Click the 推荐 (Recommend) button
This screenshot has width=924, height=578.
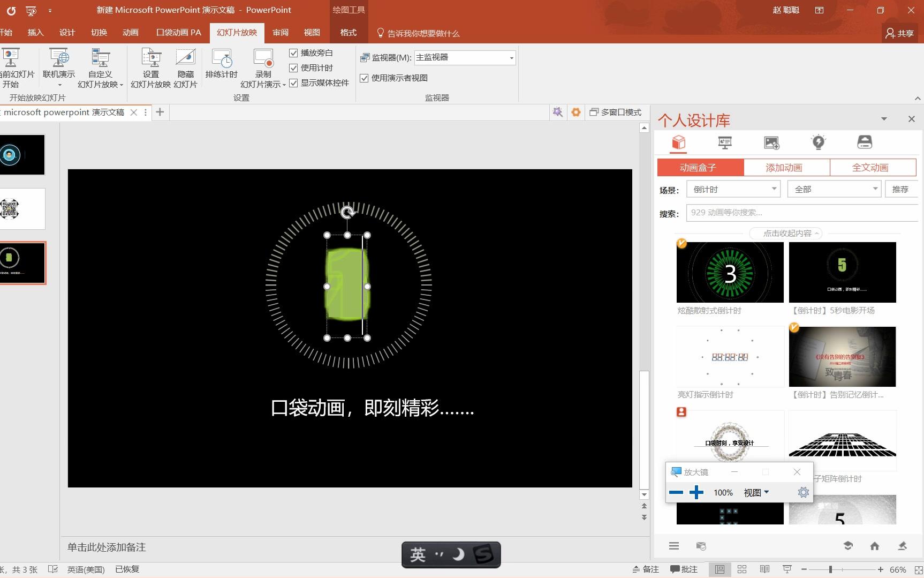[901, 189]
